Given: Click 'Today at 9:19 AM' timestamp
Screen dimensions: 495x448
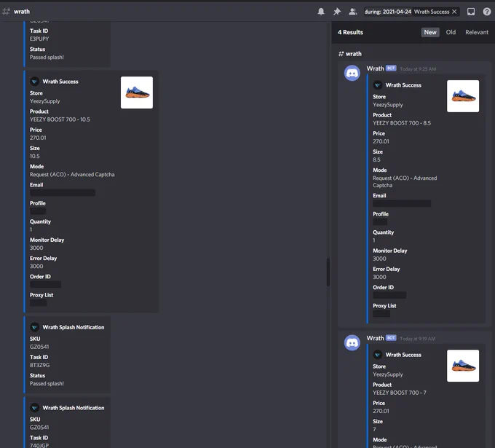Looking at the screenshot, I should point(417,339).
